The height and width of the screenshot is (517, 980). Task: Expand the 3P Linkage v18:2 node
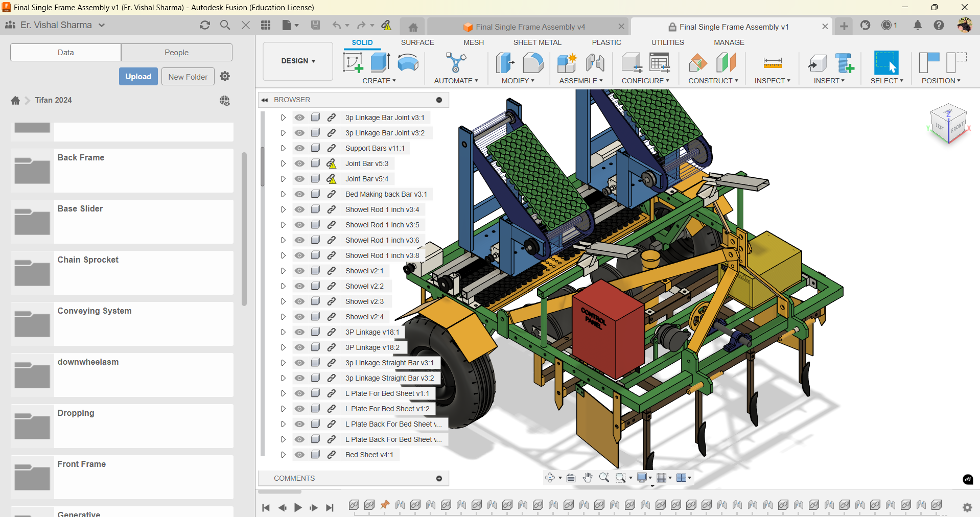pyautogui.click(x=283, y=347)
